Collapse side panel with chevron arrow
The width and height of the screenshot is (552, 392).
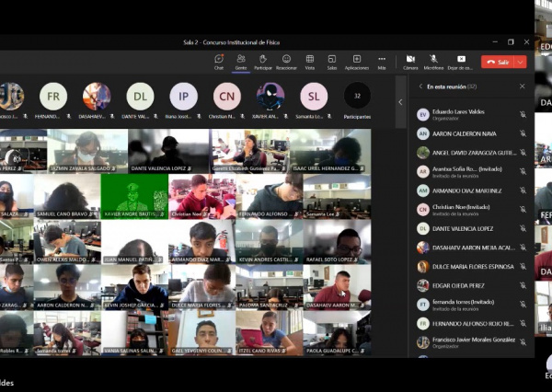400,101
